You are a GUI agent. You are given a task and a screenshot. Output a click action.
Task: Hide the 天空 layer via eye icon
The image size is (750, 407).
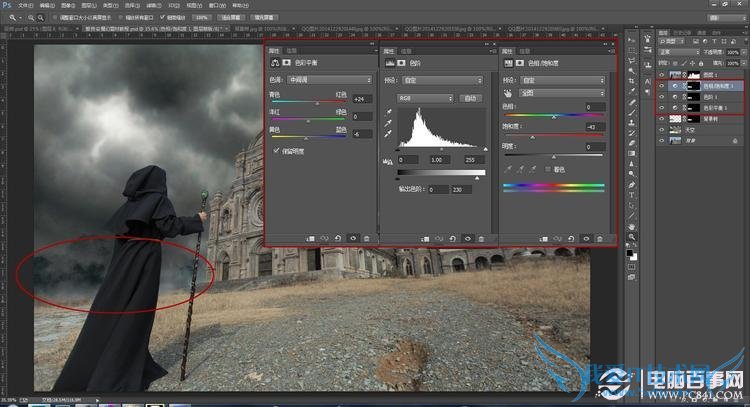coord(661,130)
